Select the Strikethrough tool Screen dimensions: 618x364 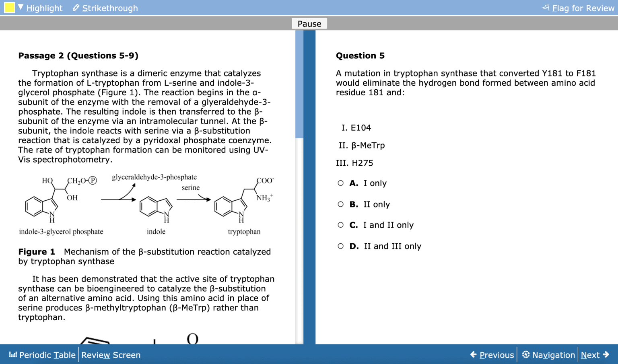[110, 8]
